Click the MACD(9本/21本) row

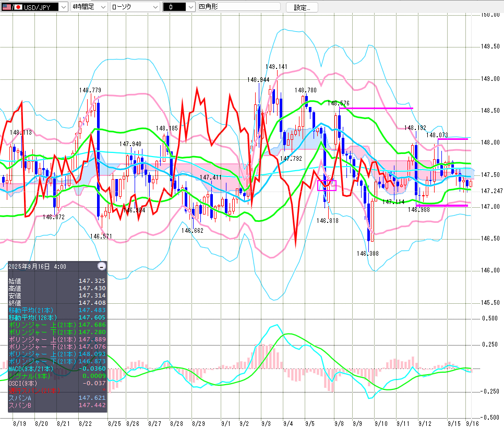[x=57, y=369]
